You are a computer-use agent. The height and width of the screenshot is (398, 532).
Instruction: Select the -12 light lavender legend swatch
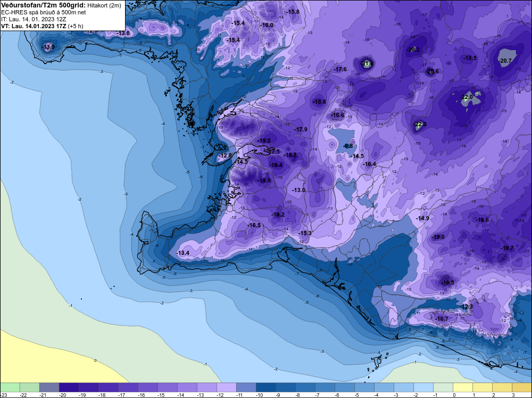point(226,387)
